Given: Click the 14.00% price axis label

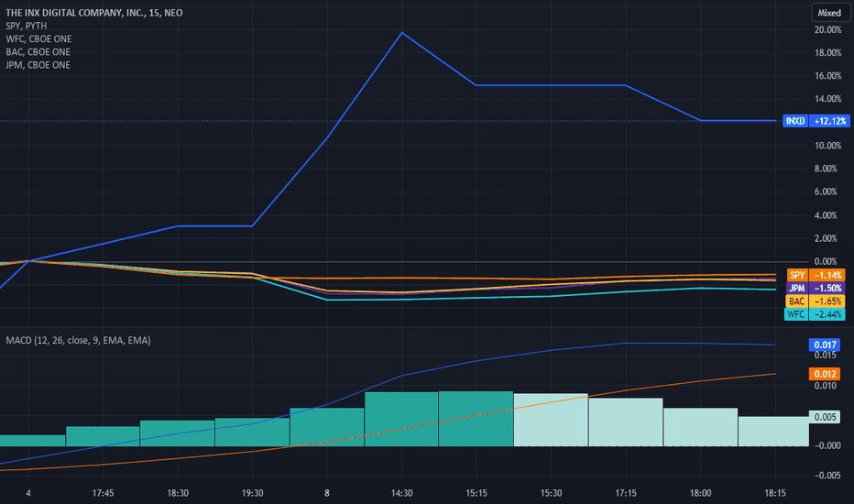Looking at the screenshot, I should [827, 99].
